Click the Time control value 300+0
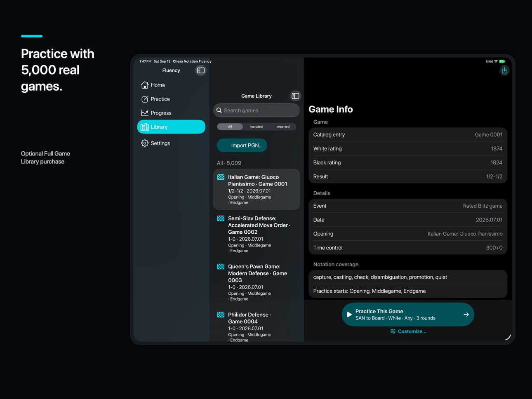The height and width of the screenshot is (399, 532). point(494,248)
